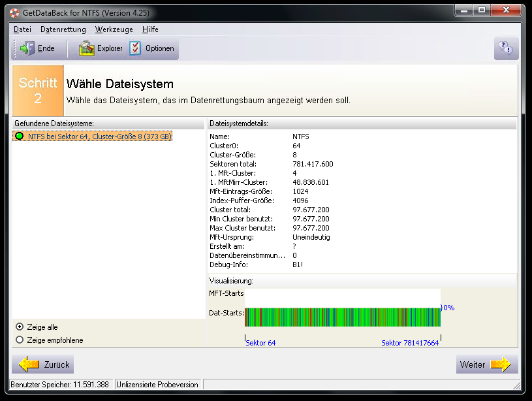Screen dimensions: 532x401
Task: Click the yellow left arrow on Zurück
Action: coord(29,364)
